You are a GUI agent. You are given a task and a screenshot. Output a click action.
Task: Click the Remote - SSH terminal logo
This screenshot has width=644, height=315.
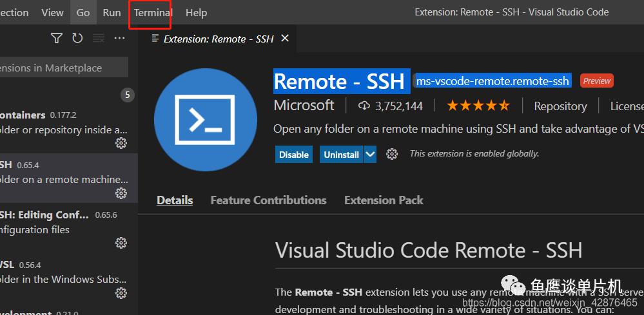206,120
